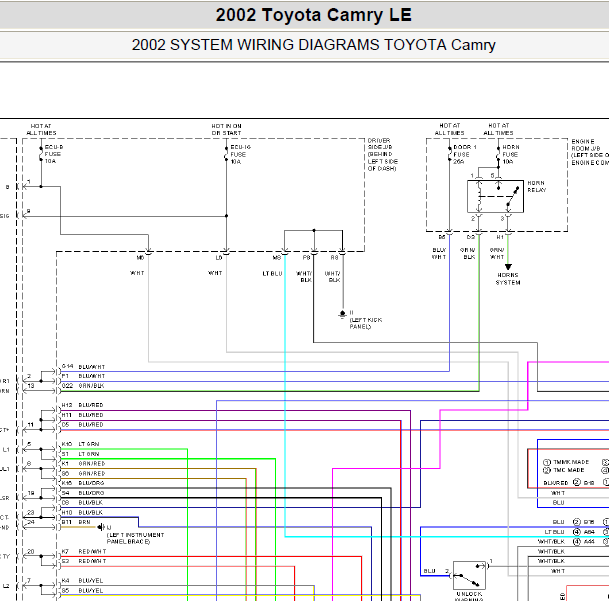Click the WHT label below connector M6
Screen dimensions: 609x601
coord(137,273)
